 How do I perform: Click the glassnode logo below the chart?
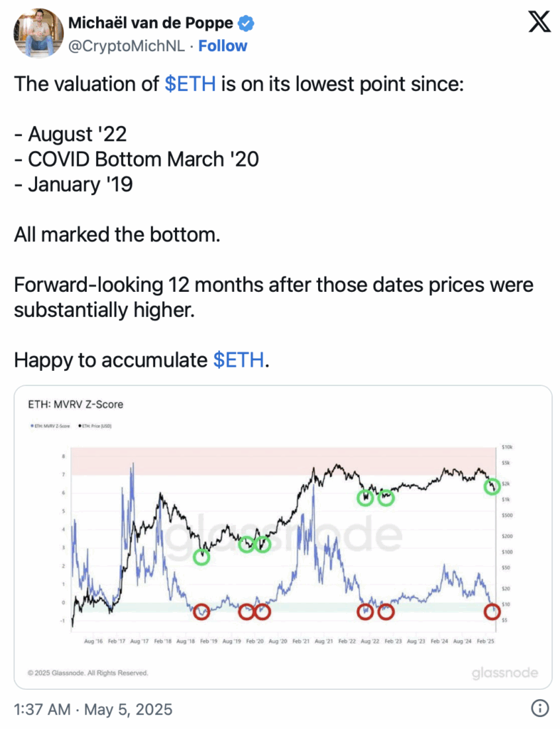(x=504, y=673)
